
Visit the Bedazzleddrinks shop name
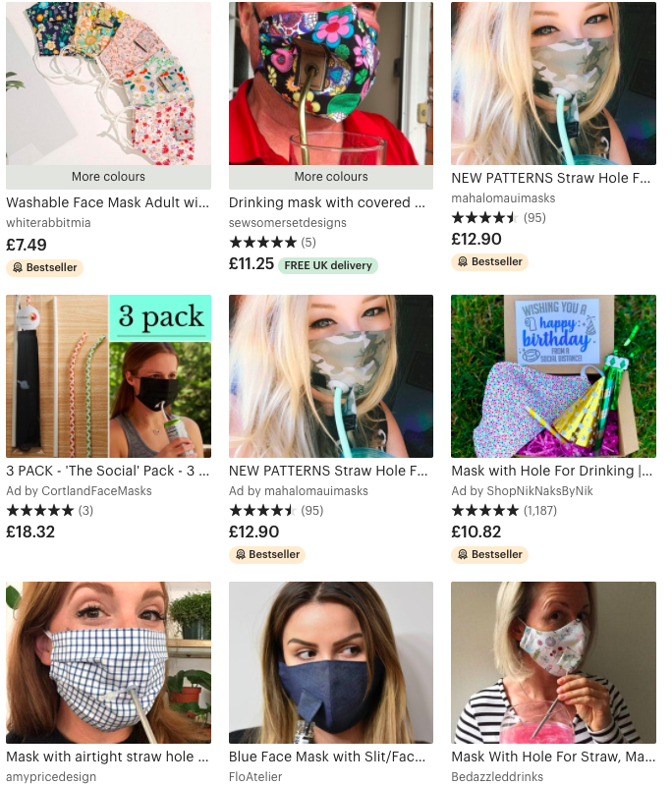coord(497,776)
